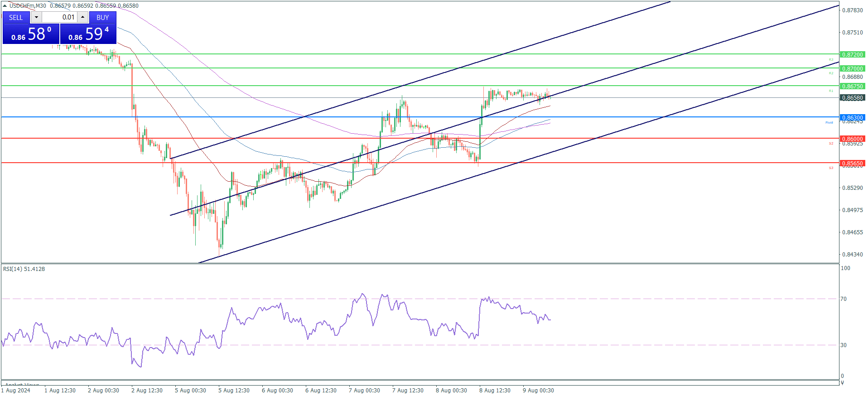Click the 9 Aug 00:30 time label
This screenshot has width=868, height=396.
pos(538,391)
